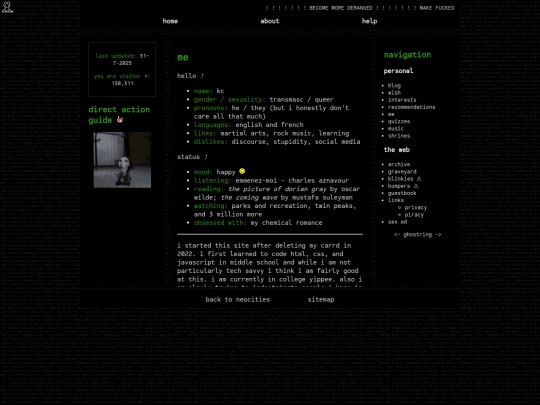540x405 pixels.
Task: Click the 'name: kc' list entry
Action: pos(209,91)
